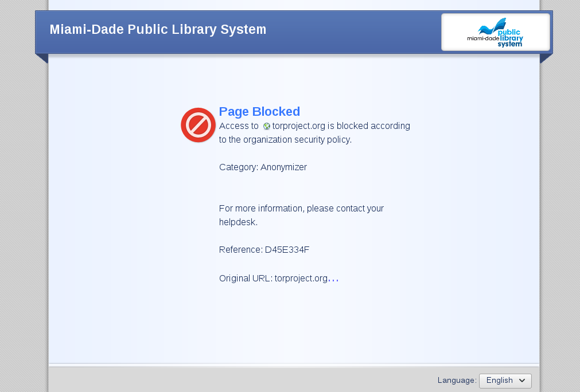580x392 pixels.
Task: Open the English language dropdown
Action: point(505,381)
